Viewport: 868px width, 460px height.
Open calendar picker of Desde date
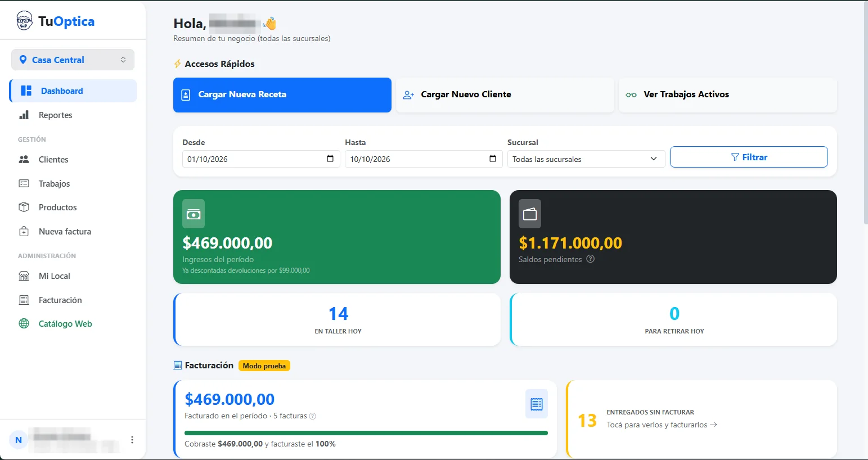tap(330, 159)
